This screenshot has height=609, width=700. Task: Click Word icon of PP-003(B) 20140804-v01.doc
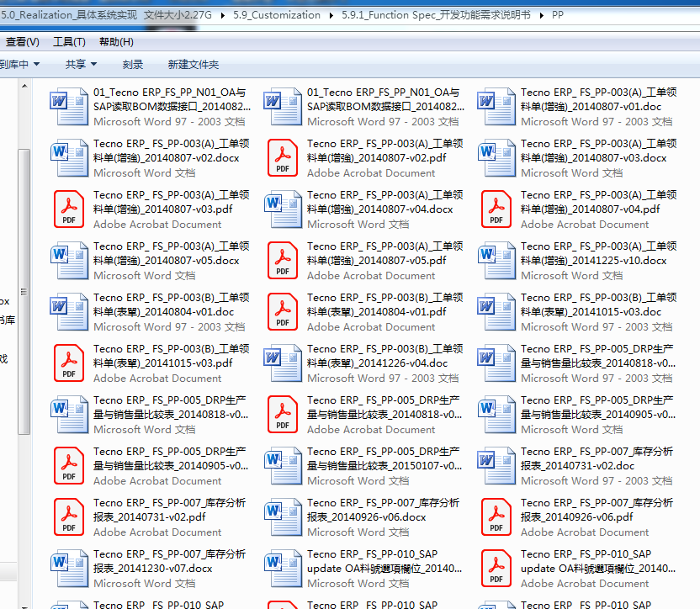coord(69,311)
